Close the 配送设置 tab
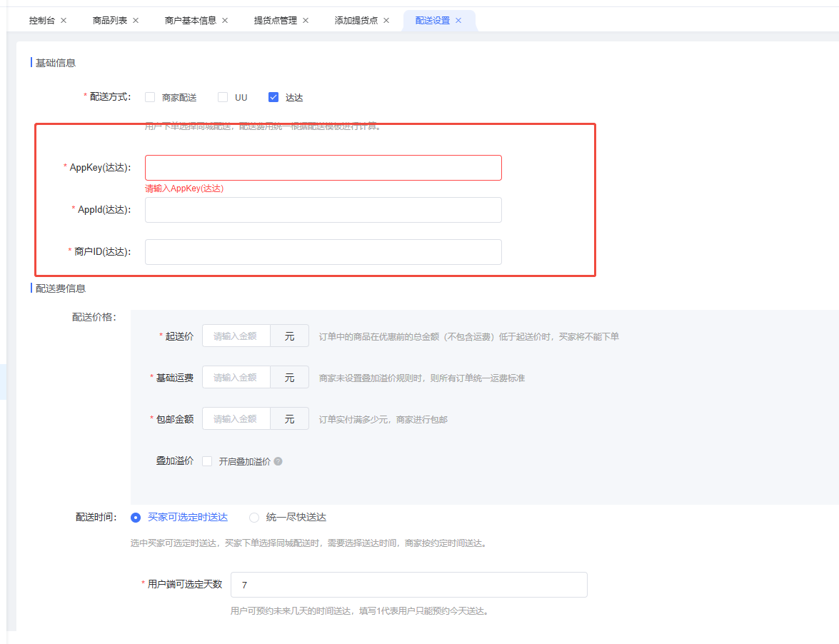This screenshot has width=839, height=644. point(458,21)
